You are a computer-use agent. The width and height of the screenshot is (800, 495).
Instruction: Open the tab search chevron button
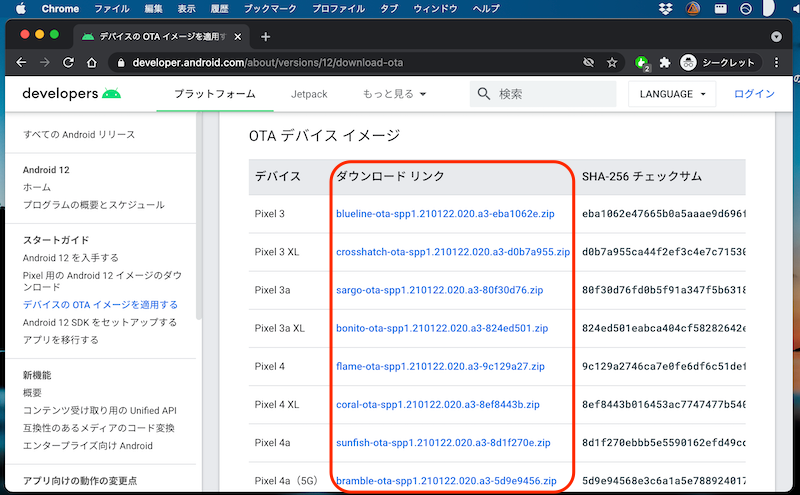[x=777, y=36]
